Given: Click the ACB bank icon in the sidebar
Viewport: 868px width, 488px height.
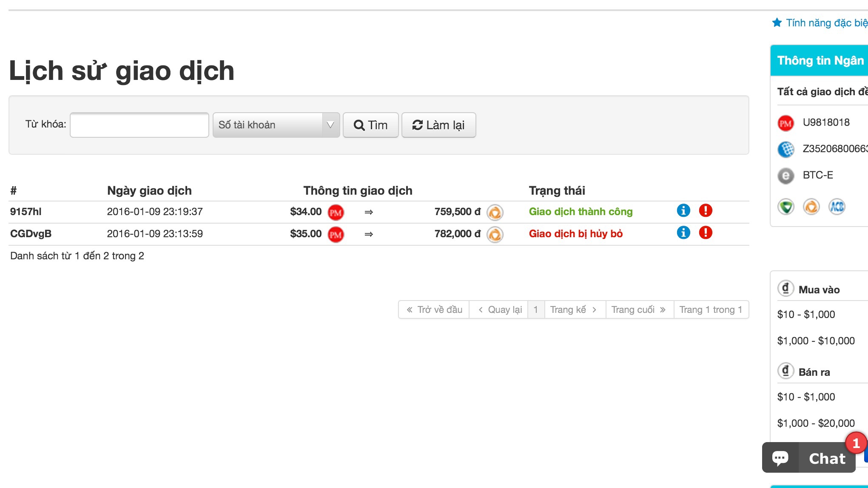Looking at the screenshot, I should tap(837, 207).
